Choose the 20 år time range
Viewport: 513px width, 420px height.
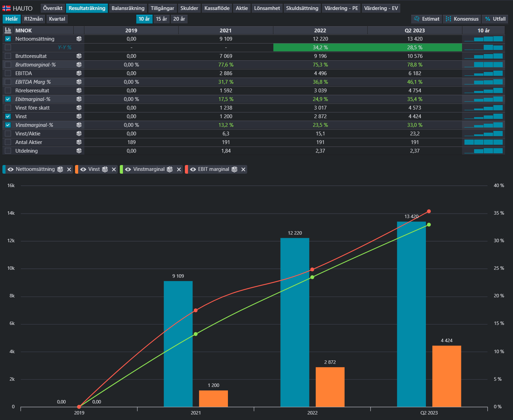179,19
